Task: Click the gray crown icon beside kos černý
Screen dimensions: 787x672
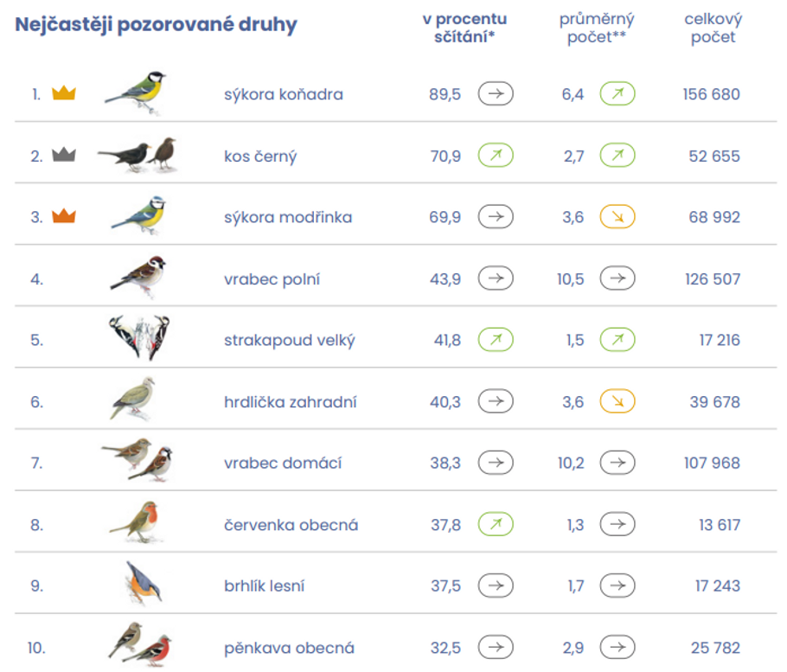Action: click(x=64, y=156)
